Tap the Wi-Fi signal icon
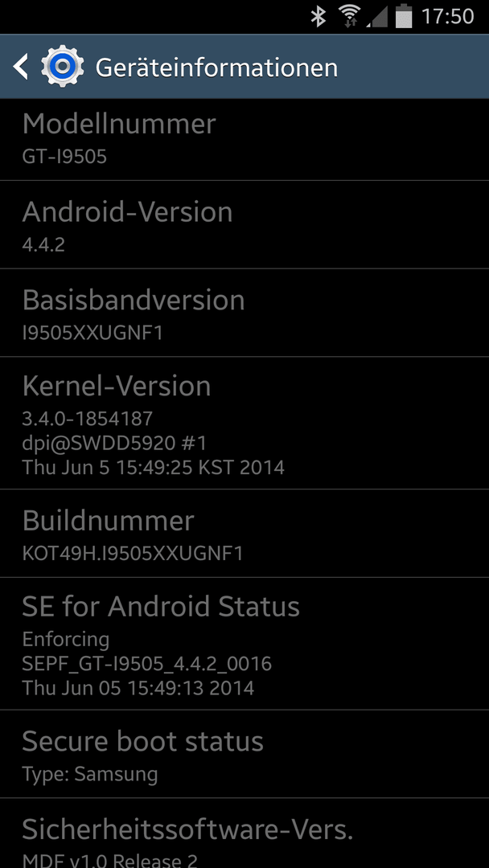 [349, 16]
